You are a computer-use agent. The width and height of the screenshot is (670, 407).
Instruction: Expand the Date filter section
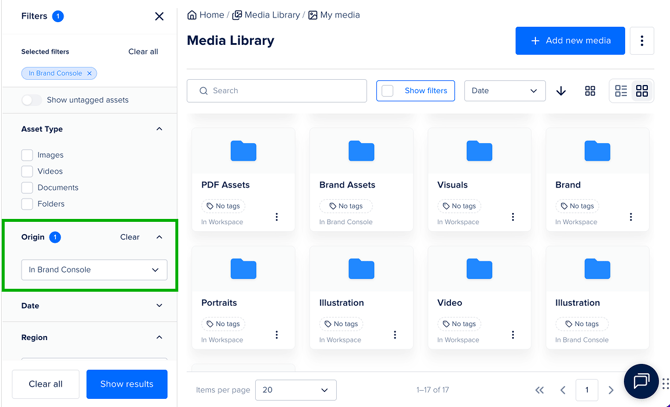pyautogui.click(x=159, y=306)
